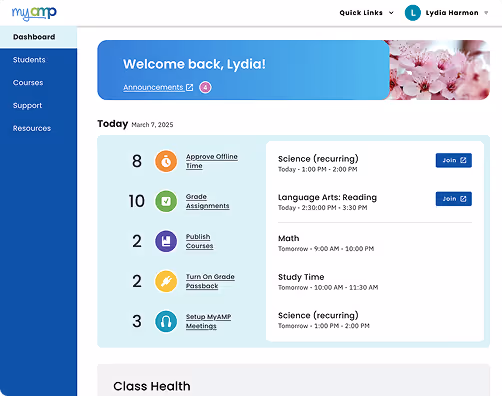Click the Lydia Harmon avatar circle
Image resolution: width=502 pixels, height=396 pixels.
(x=413, y=13)
